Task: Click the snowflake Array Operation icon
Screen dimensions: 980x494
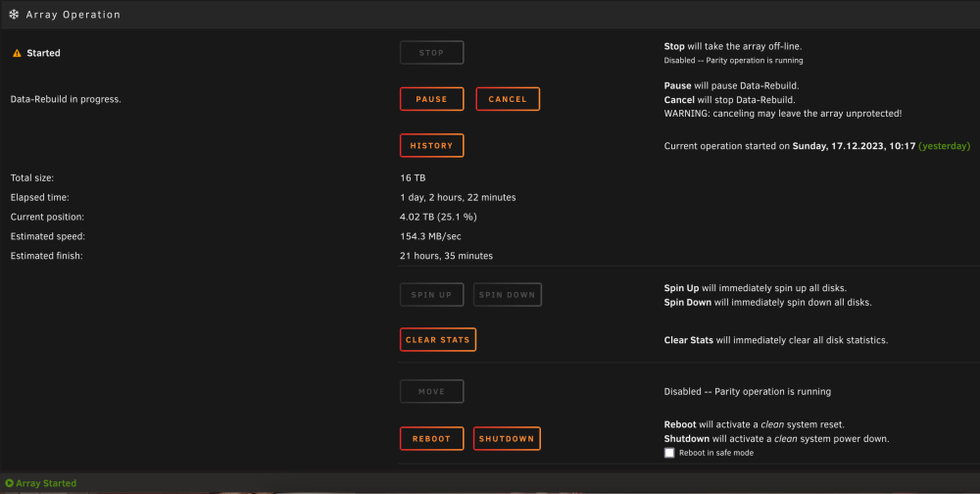Action: click(14, 15)
